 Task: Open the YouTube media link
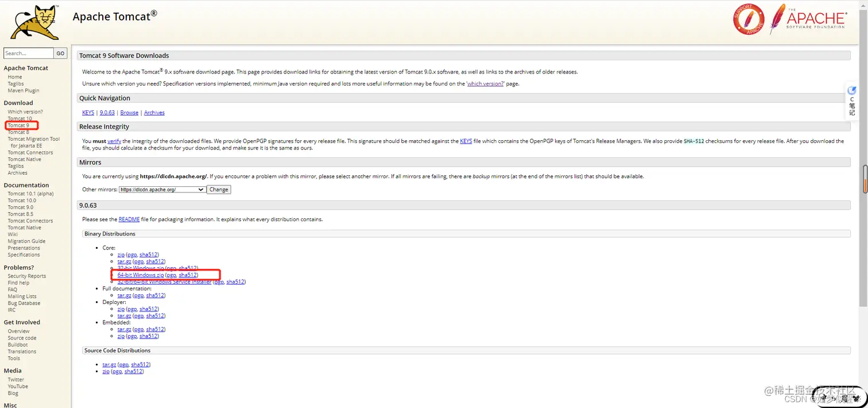[18, 387]
